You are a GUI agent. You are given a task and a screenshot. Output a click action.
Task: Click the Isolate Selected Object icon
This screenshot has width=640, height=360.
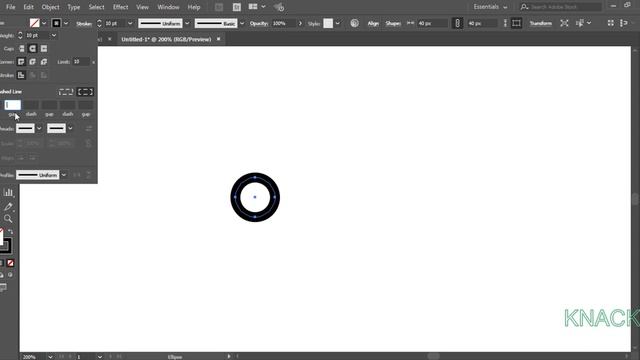coord(564,23)
